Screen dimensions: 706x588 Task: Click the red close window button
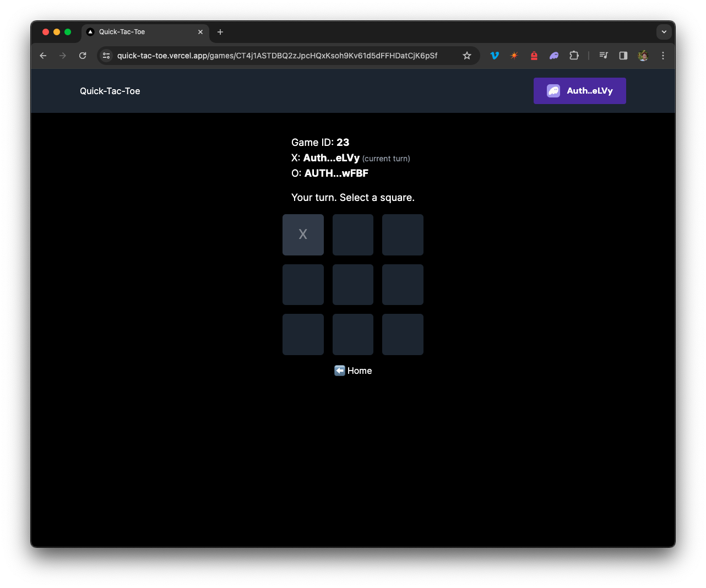[46, 32]
